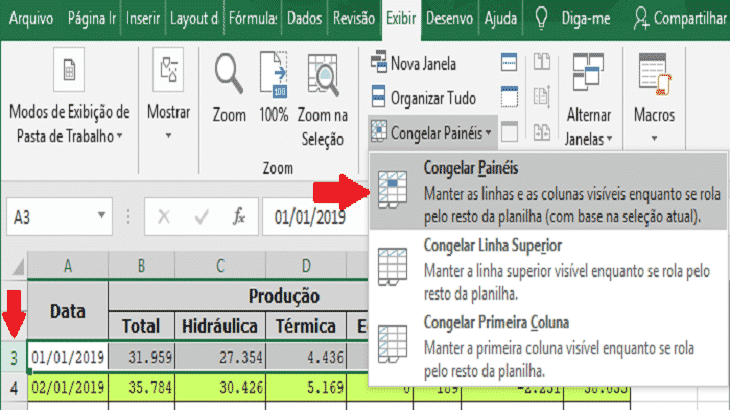
Task: Click the view side by side icon
Action: click(x=541, y=62)
